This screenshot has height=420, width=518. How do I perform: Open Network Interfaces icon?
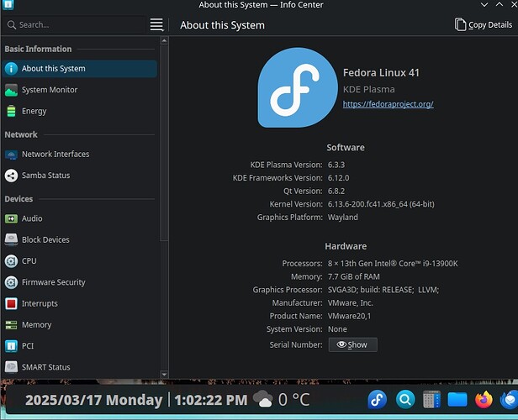pos(11,154)
